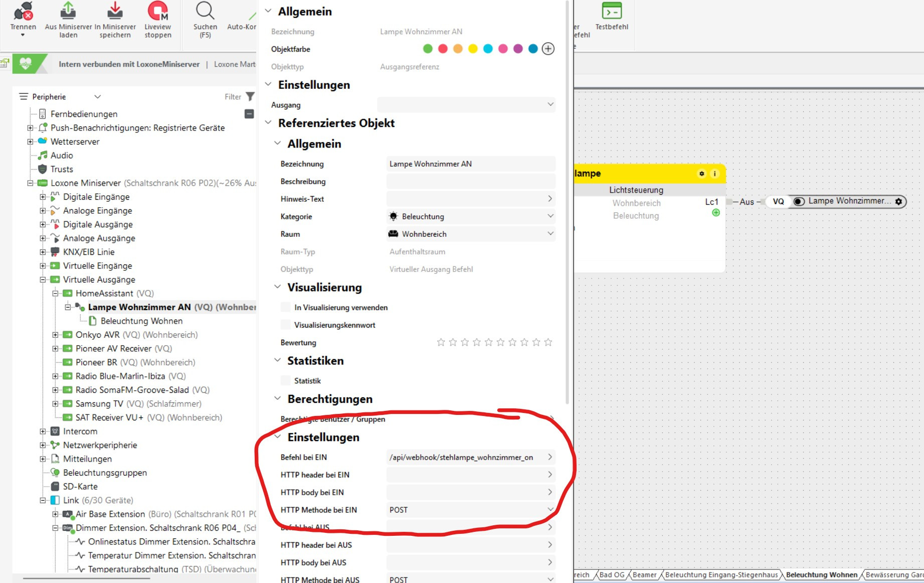Select Samsung TV virtual output
Screen dimensions: 924x583
[138, 403]
